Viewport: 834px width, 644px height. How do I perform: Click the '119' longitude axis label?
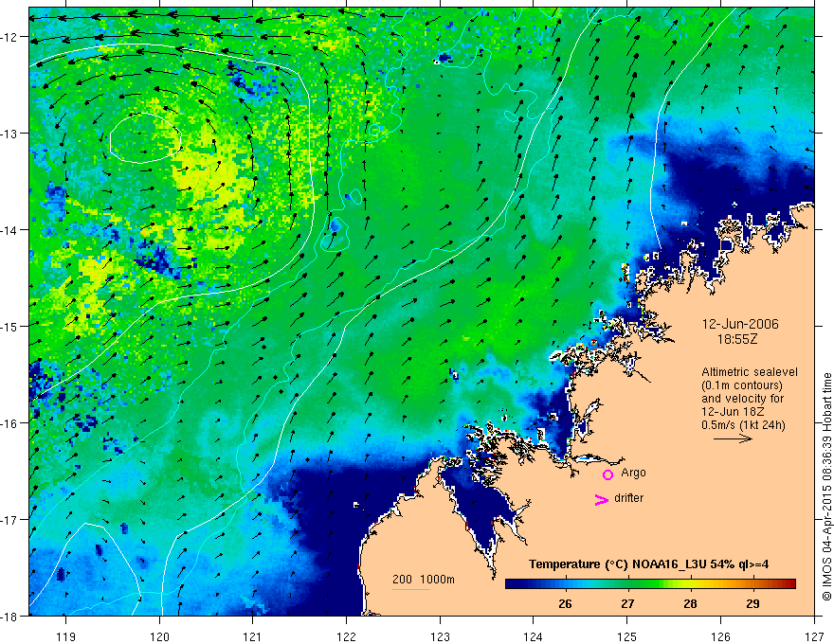(x=66, y=636)
